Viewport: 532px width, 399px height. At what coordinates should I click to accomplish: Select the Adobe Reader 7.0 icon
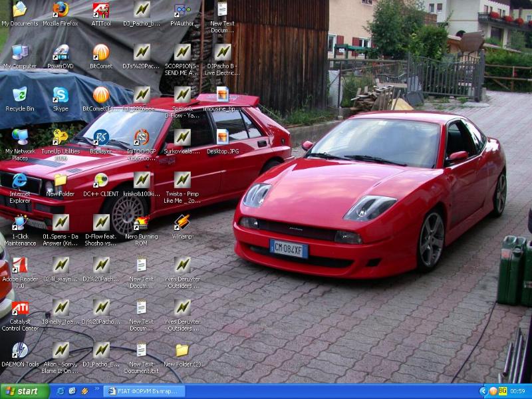point(20,265)
